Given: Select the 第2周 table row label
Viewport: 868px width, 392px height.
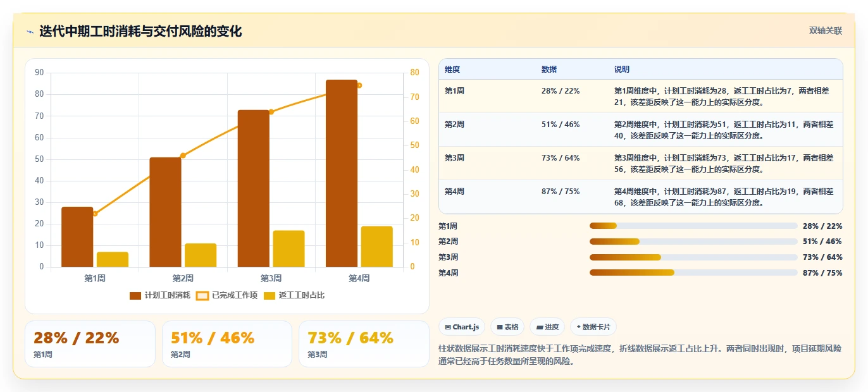Looking at the screenshot, I should click(x=454, y=125).
